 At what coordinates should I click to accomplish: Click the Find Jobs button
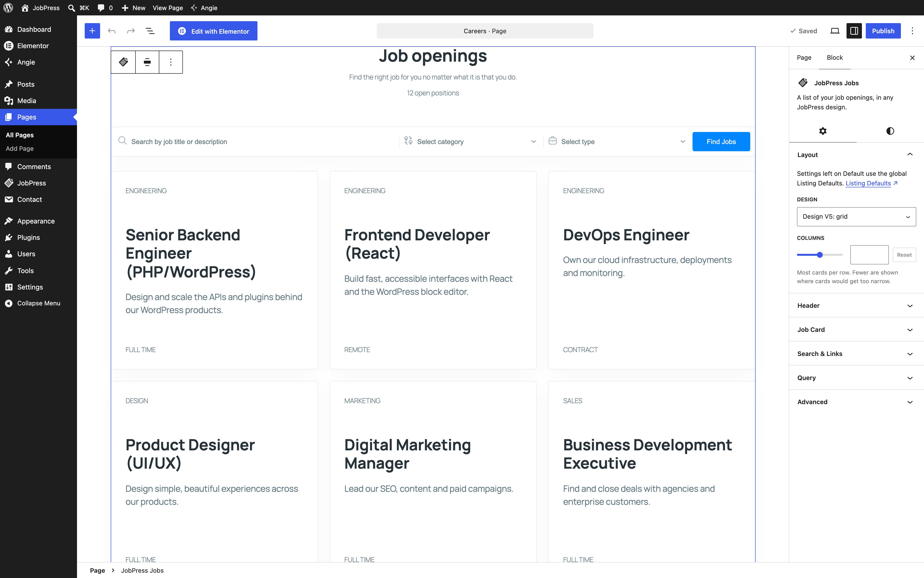[721, 141]
